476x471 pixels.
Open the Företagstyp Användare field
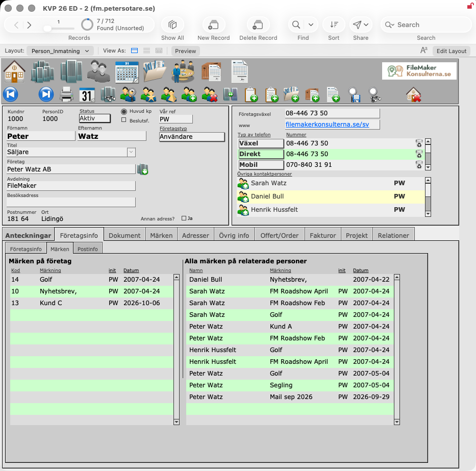[x=192, y=137]
